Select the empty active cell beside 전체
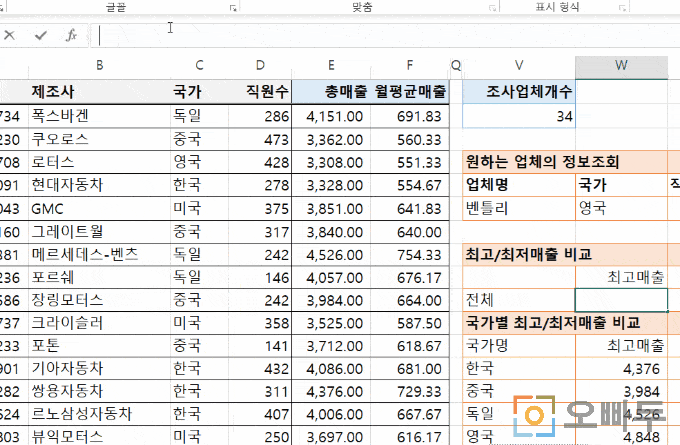The width and height of the screenshot is (680, 445). click(x=621, y=300)
